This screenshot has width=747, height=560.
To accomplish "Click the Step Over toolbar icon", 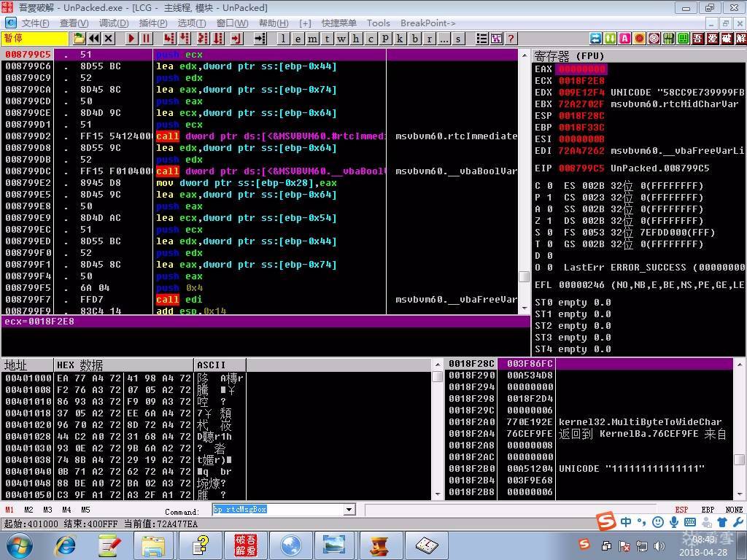I will tap(185, 39).
